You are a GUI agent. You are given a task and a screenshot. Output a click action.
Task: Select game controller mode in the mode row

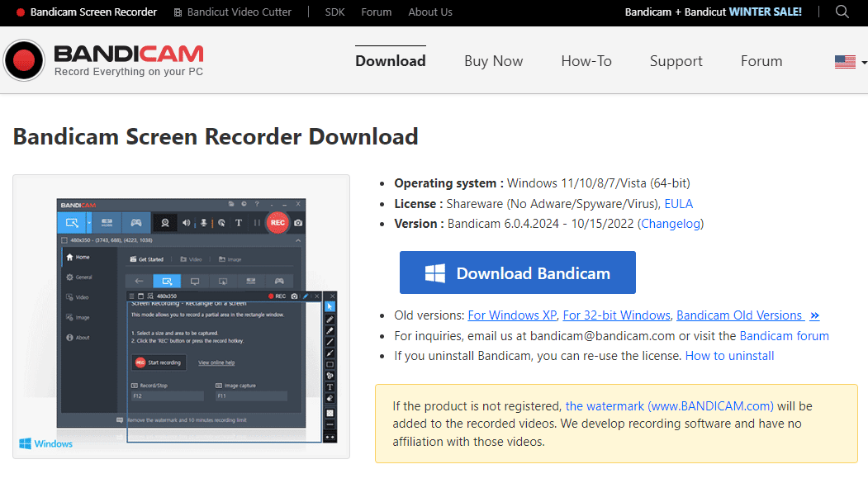pyautogui.click(x=279, y=281)
